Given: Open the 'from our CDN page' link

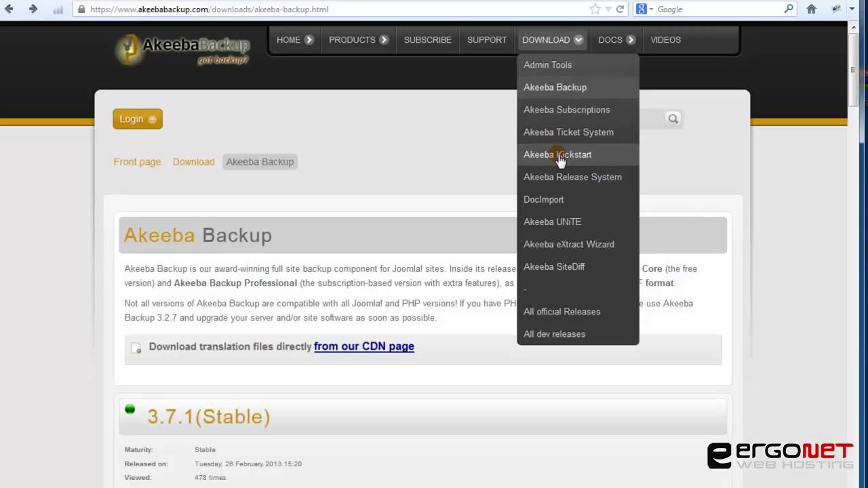Looking at the screenshot, I should tap(364, 346).
